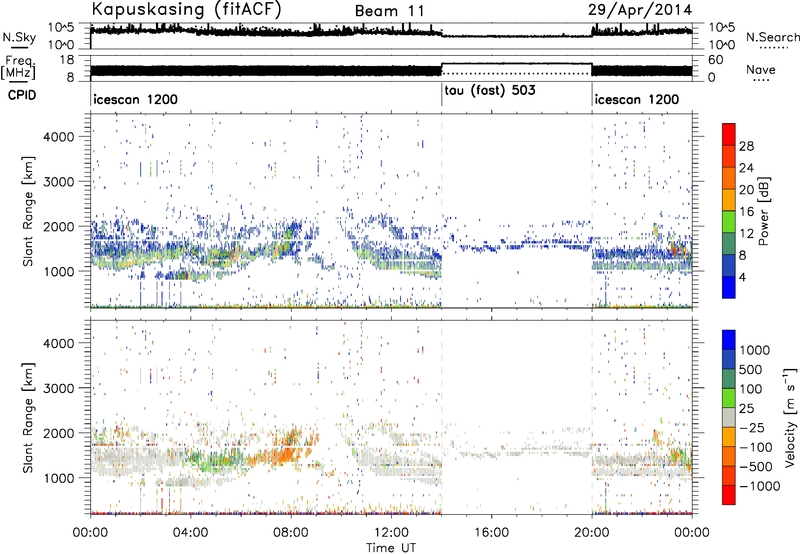
Task: Click the 'Power [dB]' color bar title
Action: click(x=763, y=211)
